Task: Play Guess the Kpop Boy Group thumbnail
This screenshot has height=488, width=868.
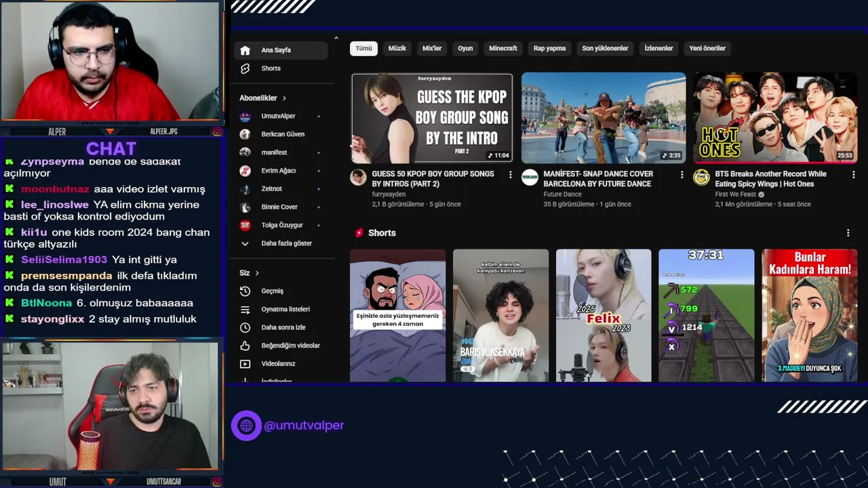Action: (432, 118)
